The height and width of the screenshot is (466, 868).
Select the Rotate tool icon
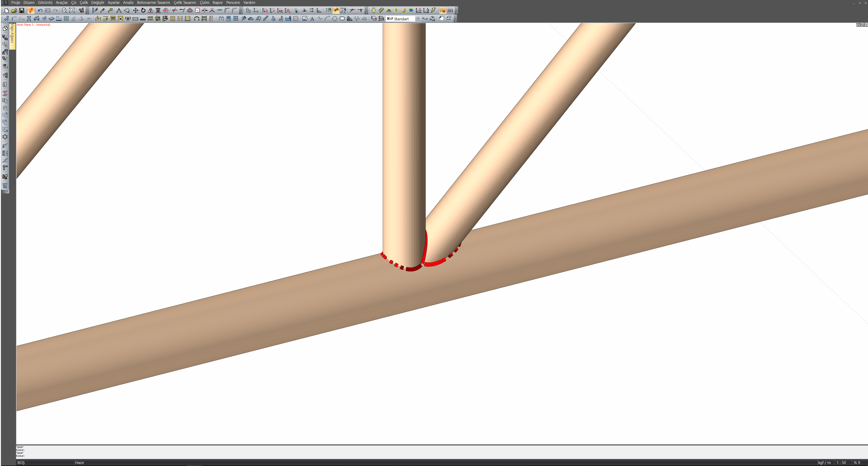pyautogui.click(x=143, y=10)
